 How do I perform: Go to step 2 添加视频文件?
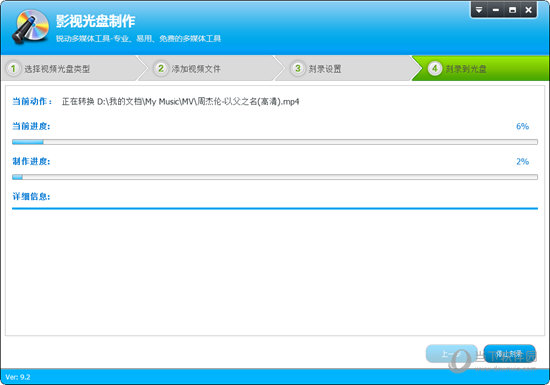[210, 68]
